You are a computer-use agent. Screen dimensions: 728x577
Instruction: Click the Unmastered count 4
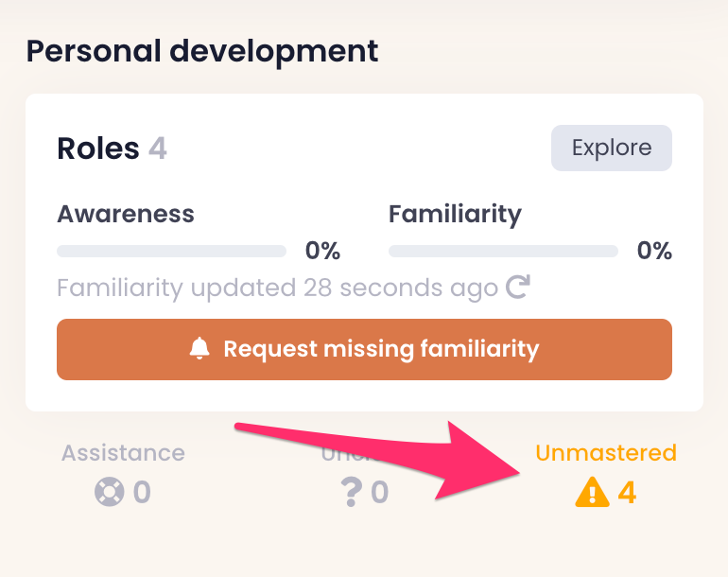click(x=627, y=493)
